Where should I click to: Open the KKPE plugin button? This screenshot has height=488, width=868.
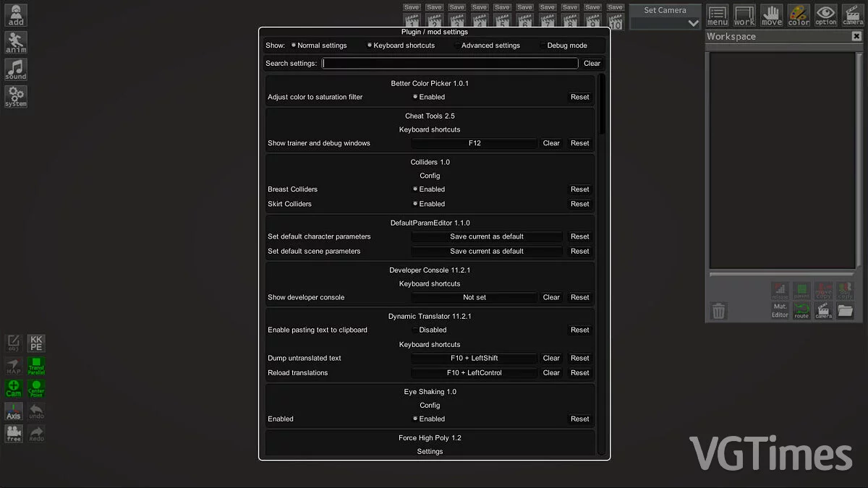[36, 343]
